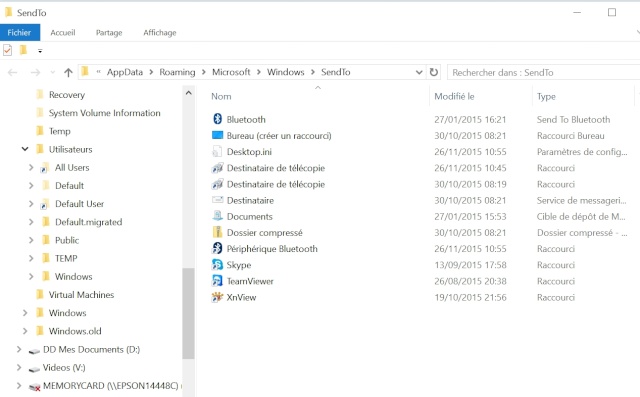Collapse the Utilisateurs folder tree node
640x397 pixels.
(25, 149)
